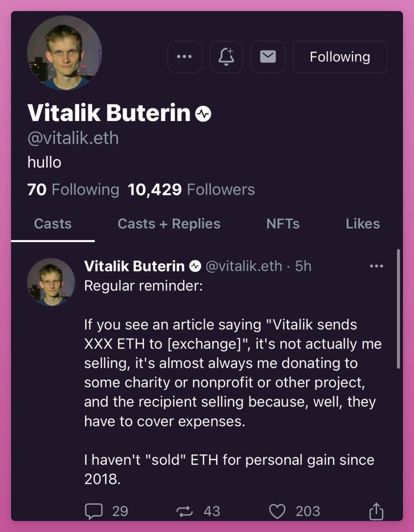The height and width of the screenshot is (532, 414).
Task: Switch to the NFTs tab
Action: pos(284,224)
